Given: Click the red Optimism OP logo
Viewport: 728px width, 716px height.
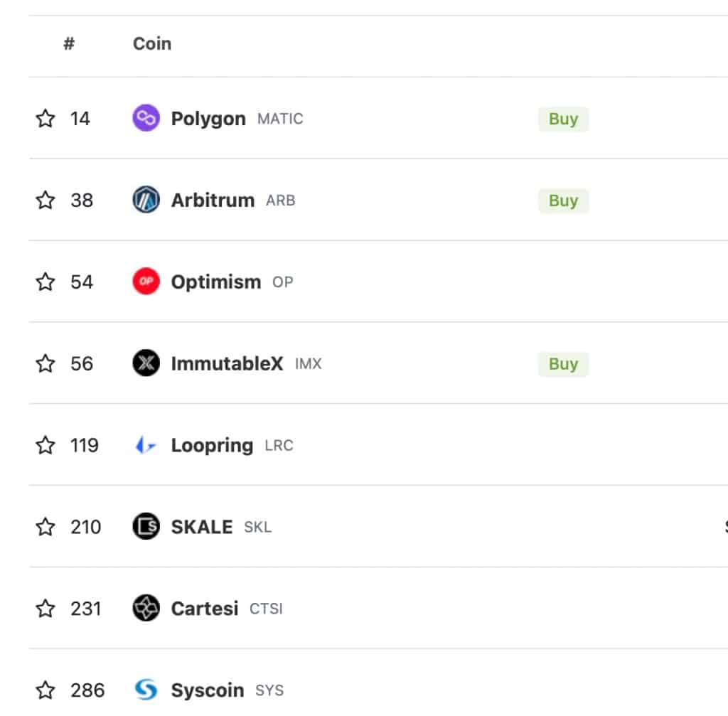Looking at the screenshot, I should point(146,282).
